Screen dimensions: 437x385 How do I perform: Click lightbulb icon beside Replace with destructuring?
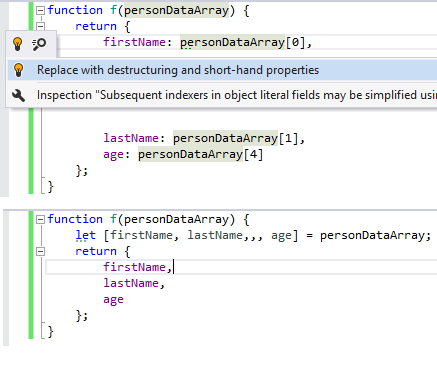point(19,70)
